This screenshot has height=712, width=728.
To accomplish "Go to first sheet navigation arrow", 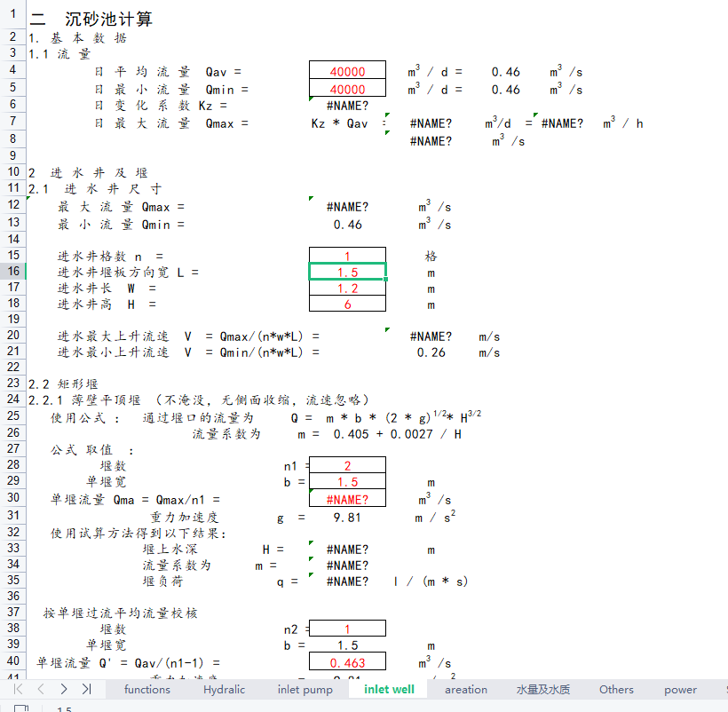I will tap(18, 689).
